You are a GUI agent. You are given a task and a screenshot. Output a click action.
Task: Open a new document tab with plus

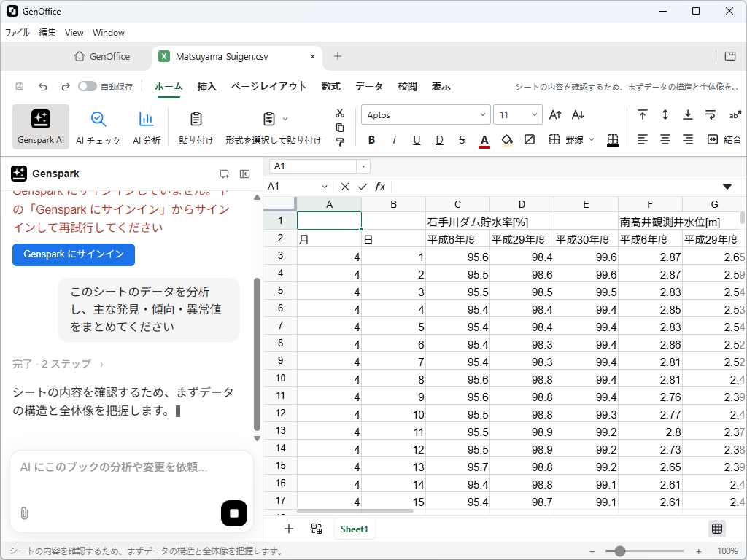(x=337, y=56)
